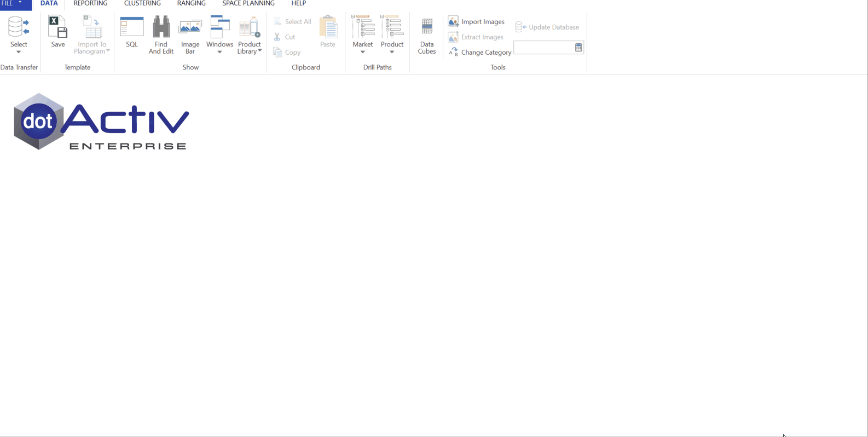Viewport: 868px width, 437px height.
Task: Switch to the CLUSTERING tab
Action: (142, 4)
